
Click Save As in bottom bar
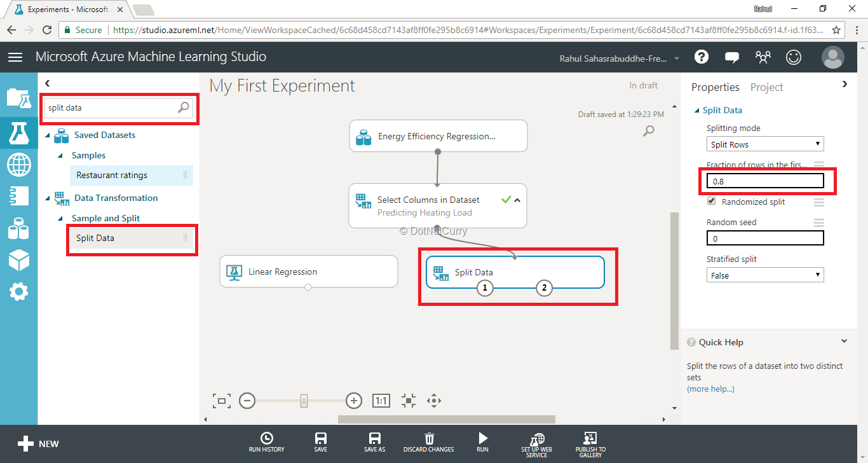click(x=375, y=442)
